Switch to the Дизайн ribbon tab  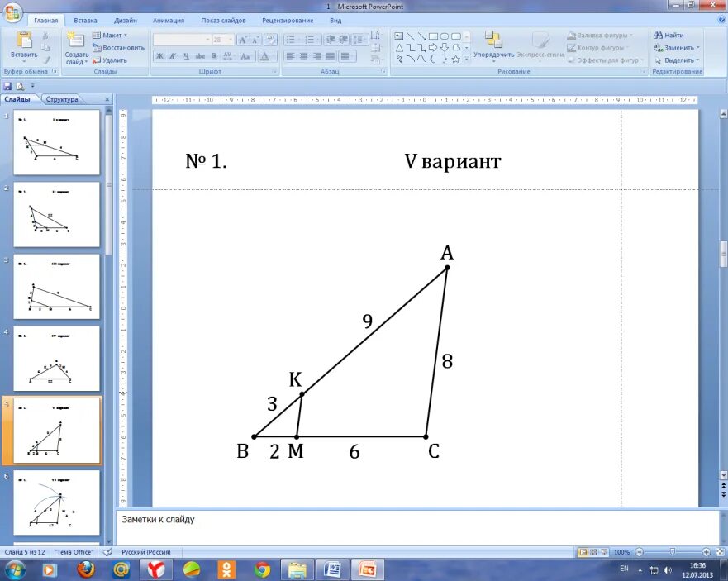[126, 21]
